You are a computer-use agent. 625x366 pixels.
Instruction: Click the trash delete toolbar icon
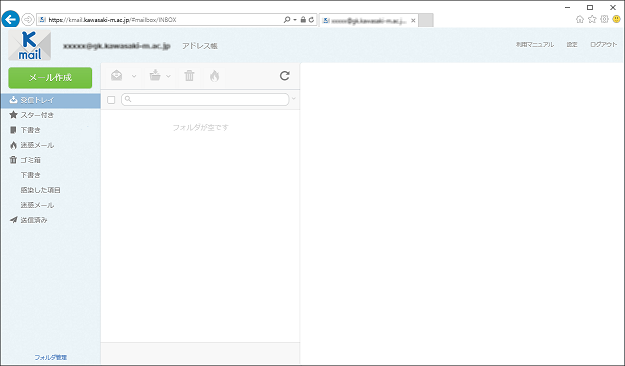coord(189,75)
